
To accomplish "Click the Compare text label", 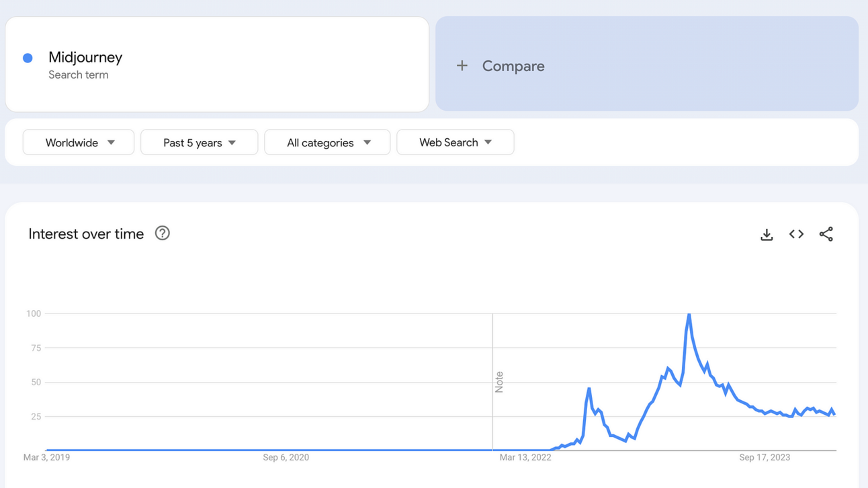I will [513, 66].
